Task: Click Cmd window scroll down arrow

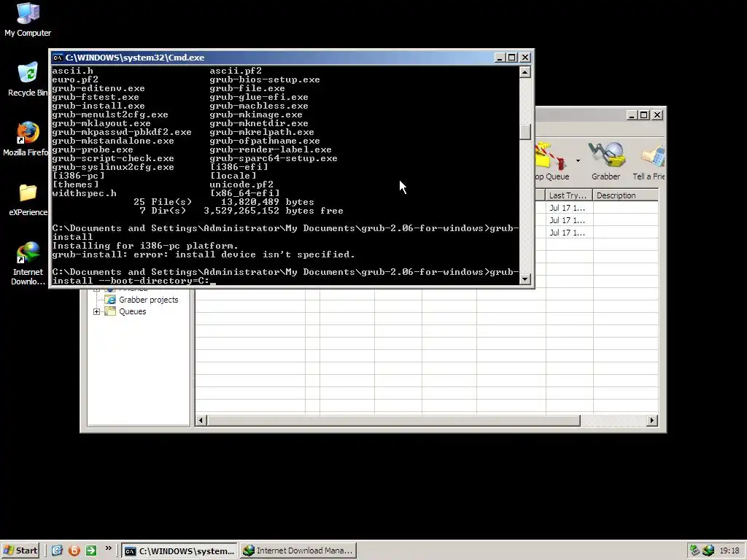Action: 525,279
